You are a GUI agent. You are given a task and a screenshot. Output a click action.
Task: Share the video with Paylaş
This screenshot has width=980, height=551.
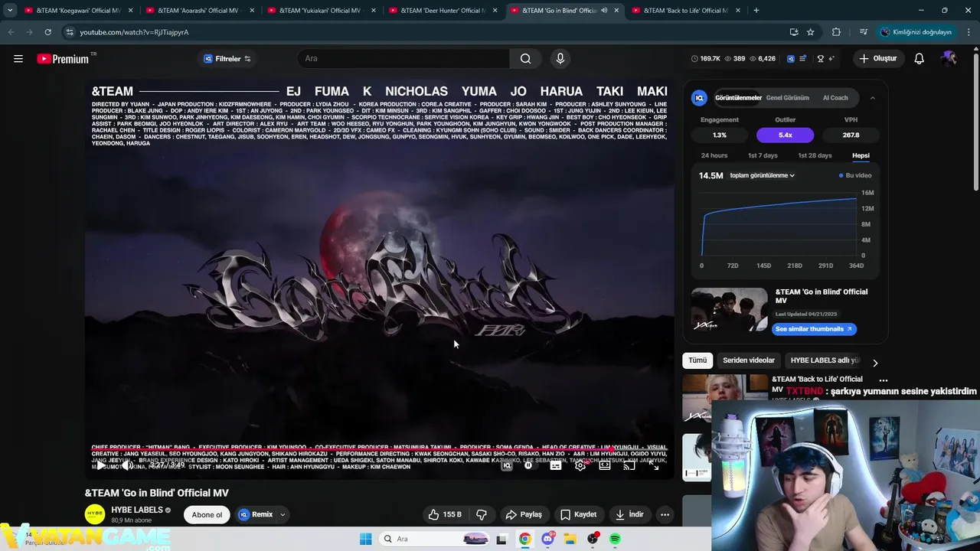pos(524,514)
